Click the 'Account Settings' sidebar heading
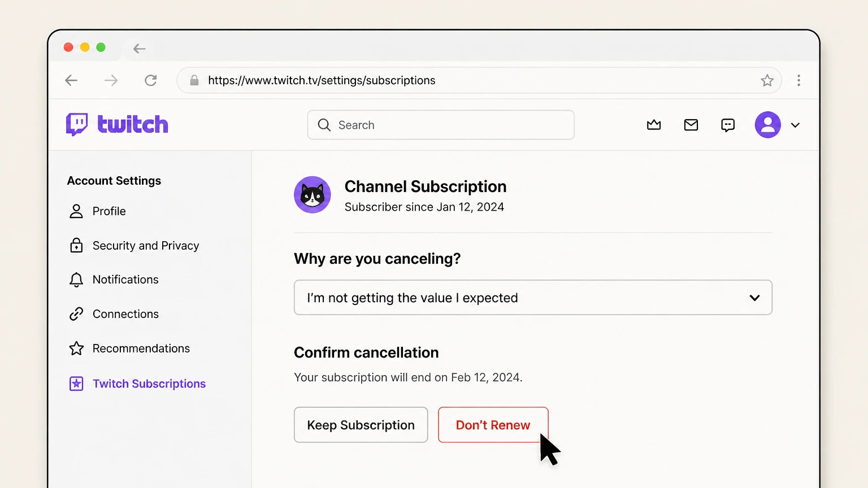868x488 pixels. (x=114, y=181)
